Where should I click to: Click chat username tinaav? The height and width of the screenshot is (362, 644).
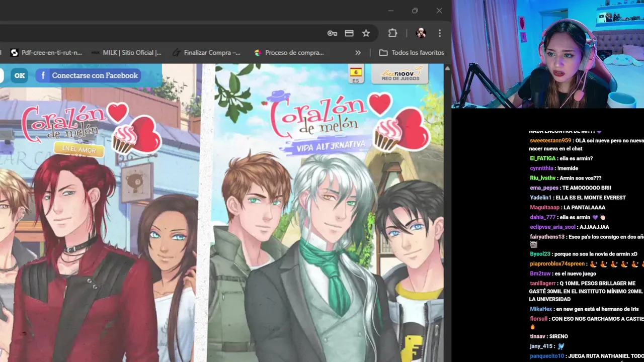coord(537,336)
